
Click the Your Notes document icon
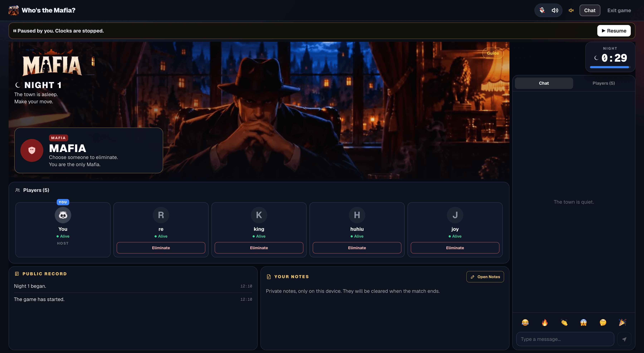pos(269,277)
